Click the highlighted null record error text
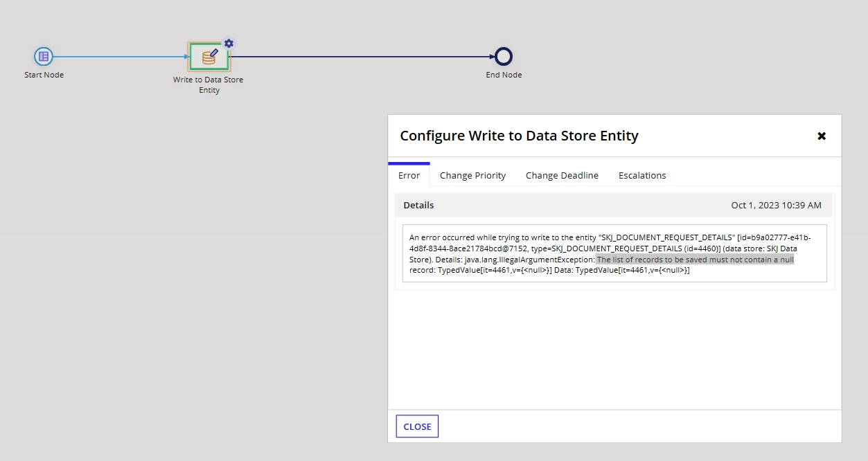 [695, 260]
